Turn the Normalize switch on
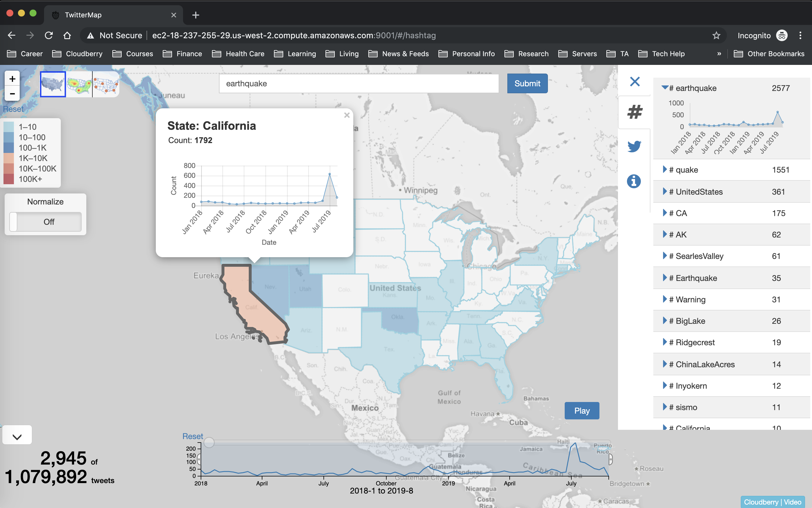 [45, 222]
